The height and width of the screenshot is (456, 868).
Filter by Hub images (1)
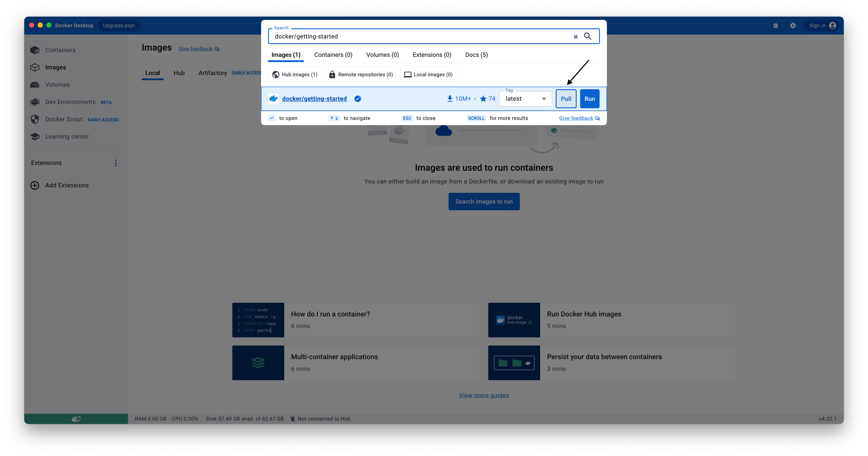(x=294, y=75)
